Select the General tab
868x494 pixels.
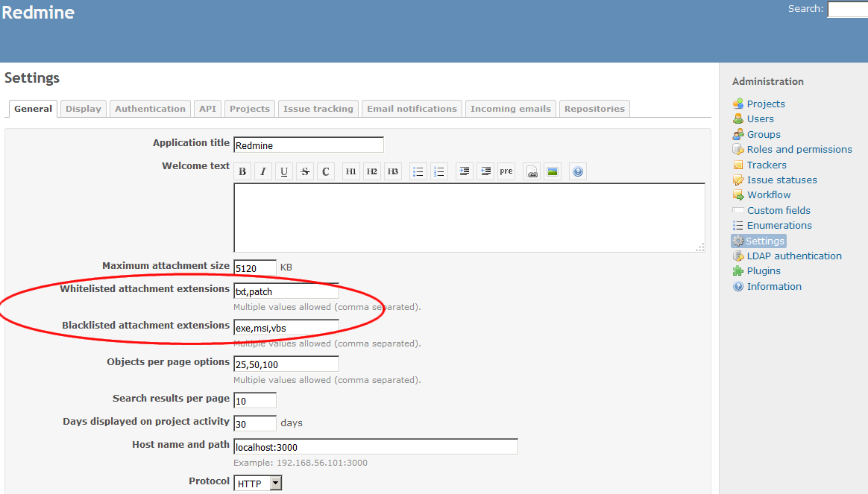point(34,109)
